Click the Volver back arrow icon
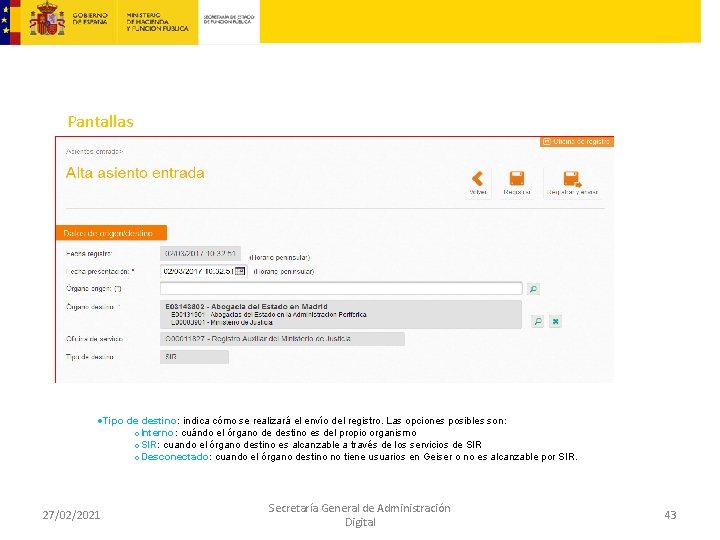720x540 pixels. coord(478,178)
